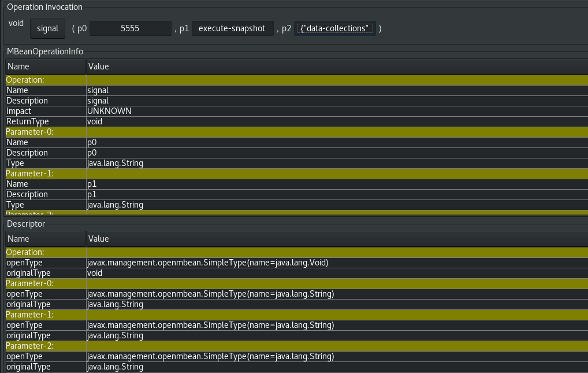Click the partially hidden Parameter-2 header above Descriptor
Viewport: 588px width, 373px height.
pos(27,213)
